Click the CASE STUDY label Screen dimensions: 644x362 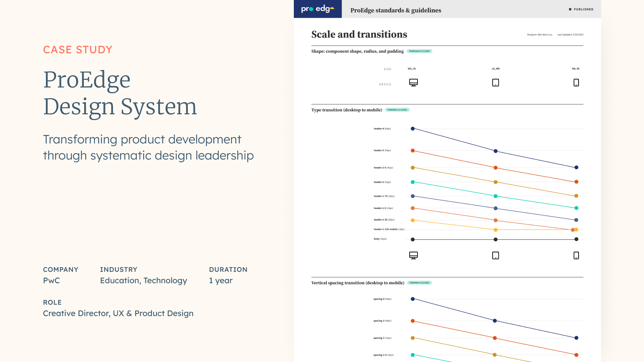[x=77, y=50]
